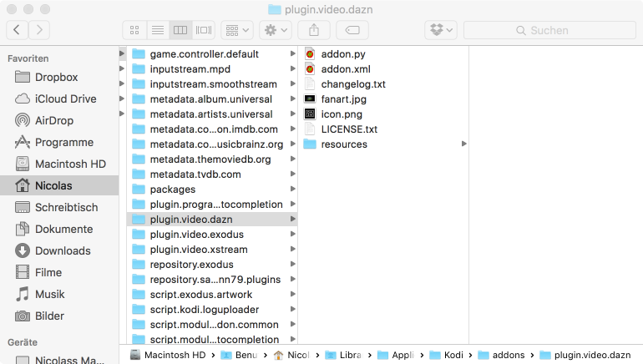The image size is (643, 364).
Task: Click addons in the path bar
Action: point(501,355)
